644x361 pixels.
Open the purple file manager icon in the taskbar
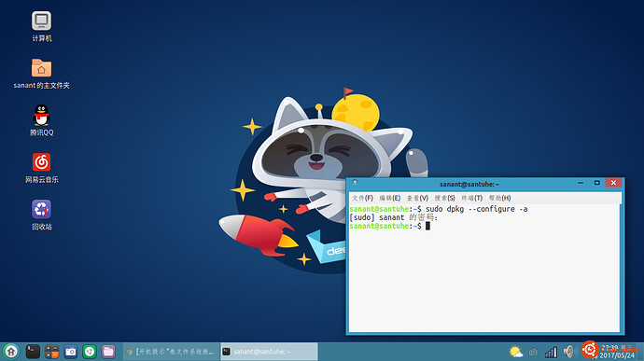pos(108,352)
